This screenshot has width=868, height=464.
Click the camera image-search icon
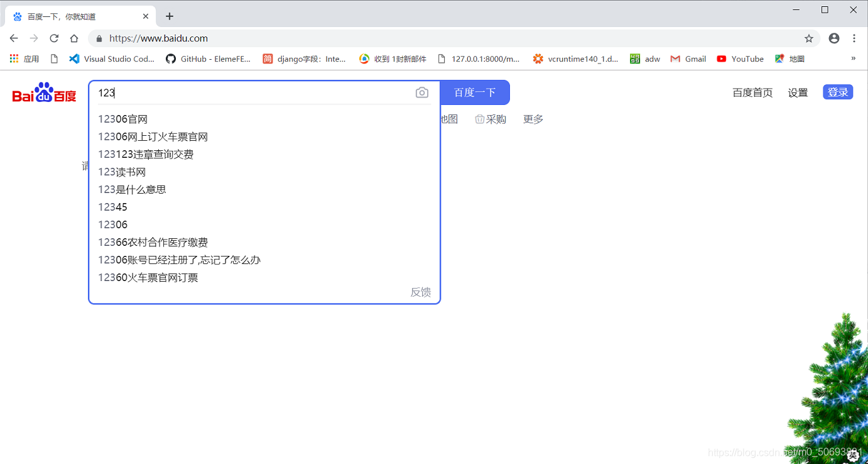click(422, 92)
